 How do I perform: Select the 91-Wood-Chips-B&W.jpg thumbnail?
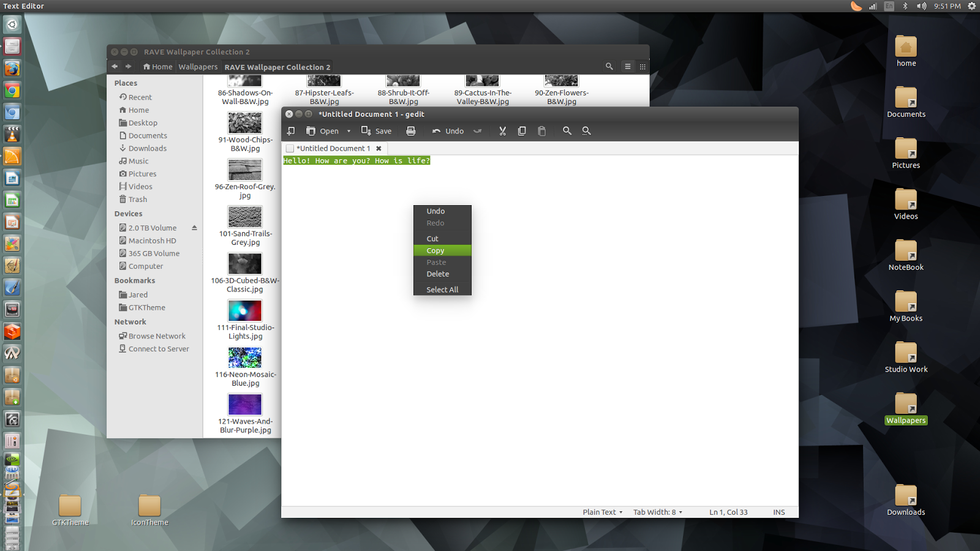[x=245, y=123]
